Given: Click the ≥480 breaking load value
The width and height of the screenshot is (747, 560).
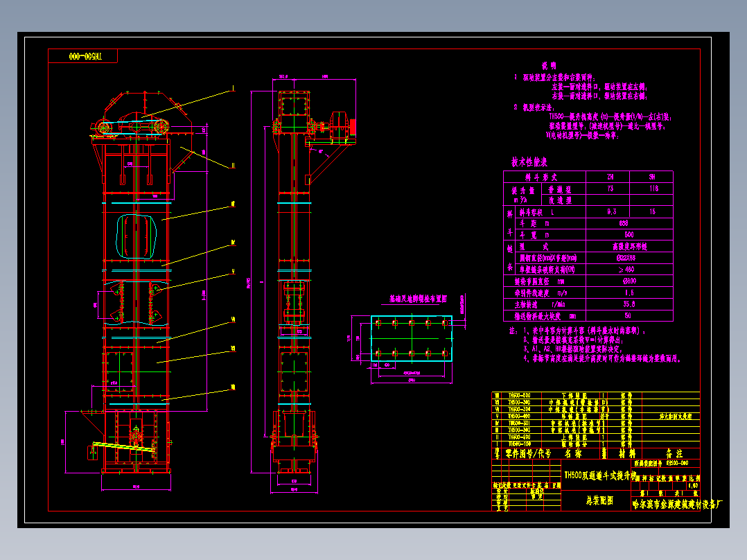Looking at the screenshot, I should [x=626, y=270].
